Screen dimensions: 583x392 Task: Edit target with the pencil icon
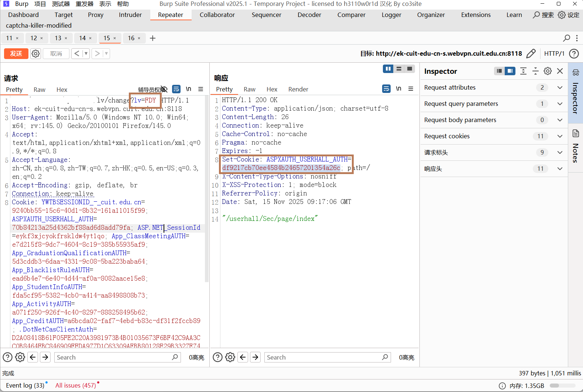[531, 53]
